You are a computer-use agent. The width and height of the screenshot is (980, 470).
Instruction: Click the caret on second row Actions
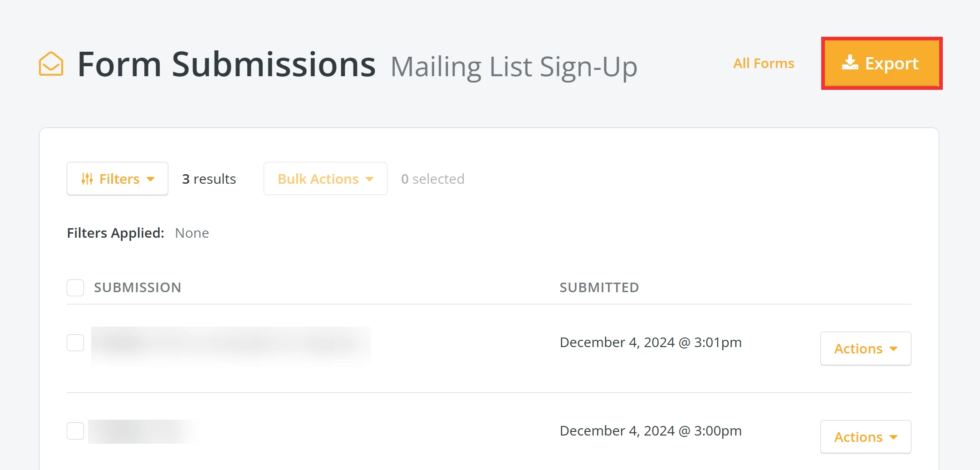893,437
